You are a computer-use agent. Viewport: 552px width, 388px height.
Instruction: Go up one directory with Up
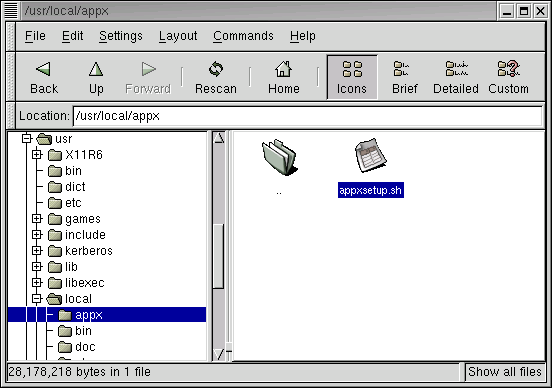pos(96,78)
